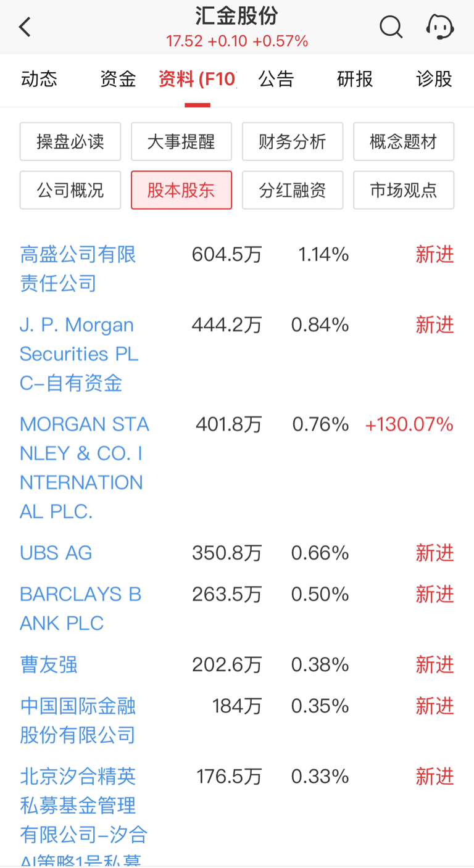Open shareholder 高盛公司有限责任公司 link
The width and height of the screenshot is (474, 868).
[x=78, y=269]
